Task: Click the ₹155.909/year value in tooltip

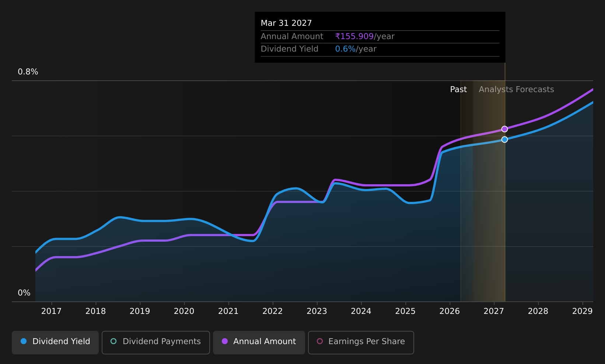Action: pyautogui.click(x=365, y=36)
